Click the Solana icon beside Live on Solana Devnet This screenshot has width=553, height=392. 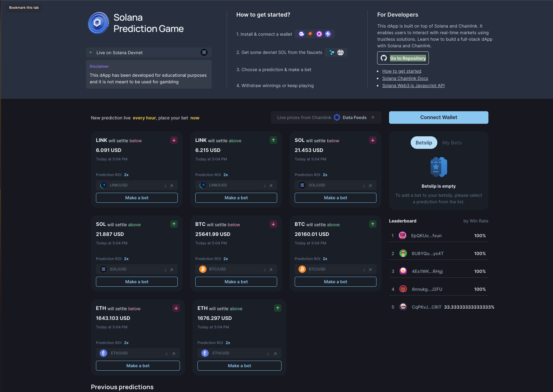click(204, 52)
